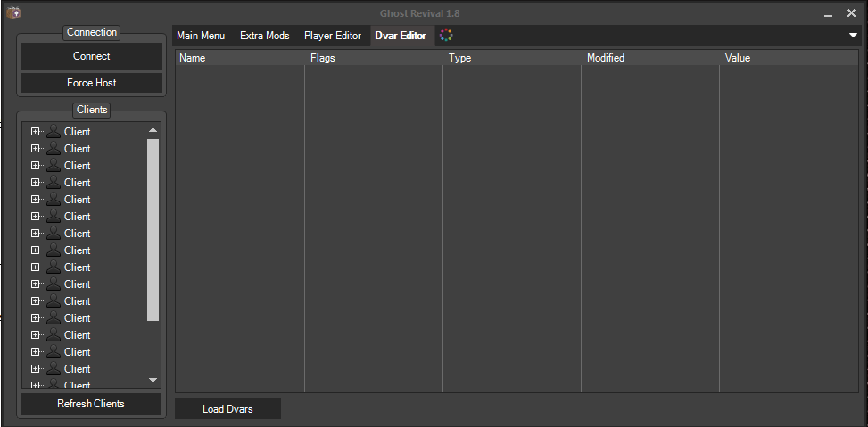
Task: Click the Ghost Revival app icon in title bar
Action: tap(12, 12)
